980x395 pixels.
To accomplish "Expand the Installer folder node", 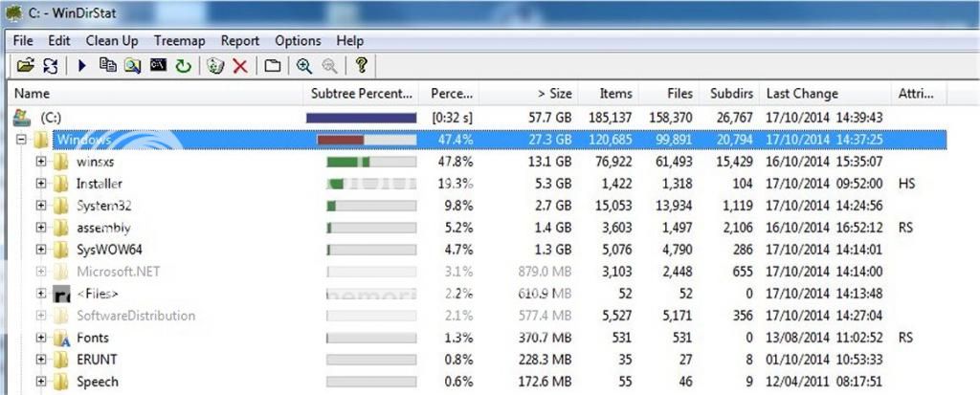I will pos(41,184).
